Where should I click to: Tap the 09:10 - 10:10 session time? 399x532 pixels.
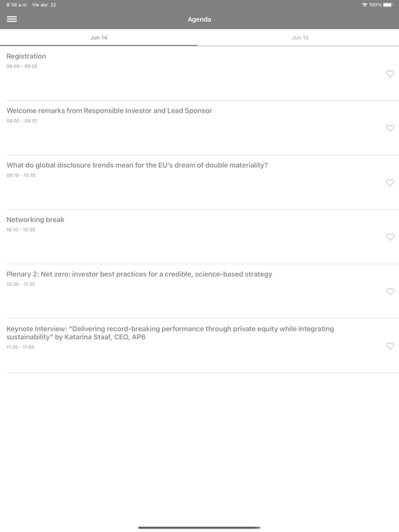(21, 175)
